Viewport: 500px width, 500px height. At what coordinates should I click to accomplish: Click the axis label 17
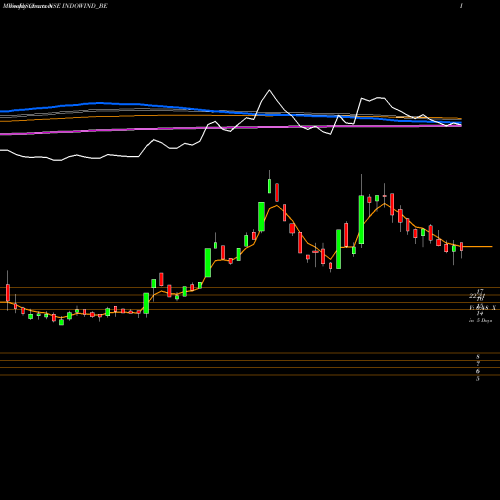[x=480, y=291]
